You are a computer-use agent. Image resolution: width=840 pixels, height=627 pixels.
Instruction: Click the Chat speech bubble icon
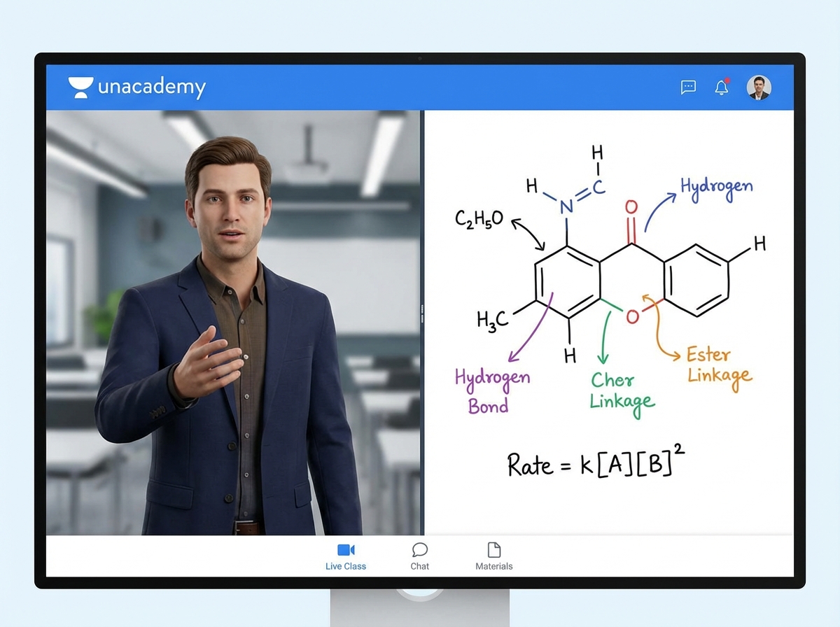[x=420, y=549]
